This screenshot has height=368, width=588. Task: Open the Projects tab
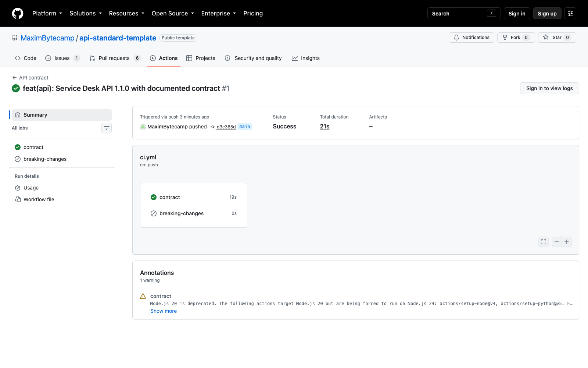pos(201,58)
